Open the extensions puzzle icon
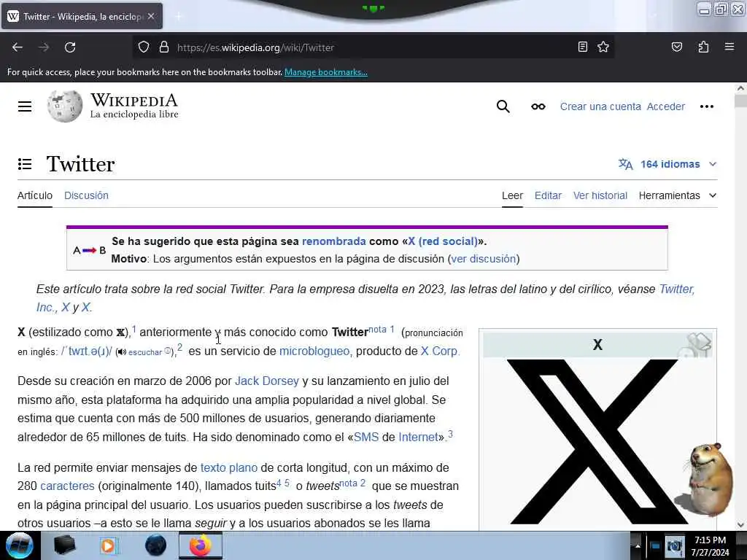Screen dimensions: 747x560 click(703, 47)
